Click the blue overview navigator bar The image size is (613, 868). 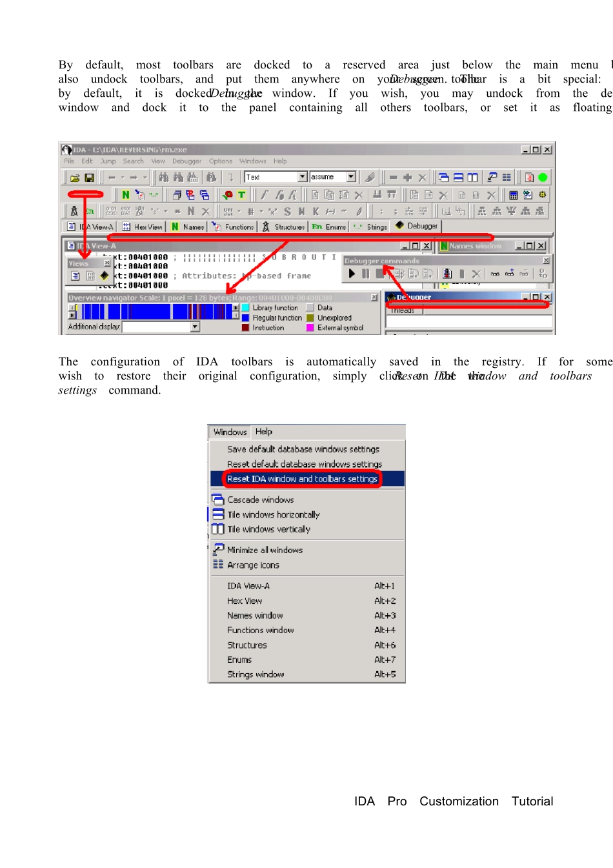click(x=155, y=312)
